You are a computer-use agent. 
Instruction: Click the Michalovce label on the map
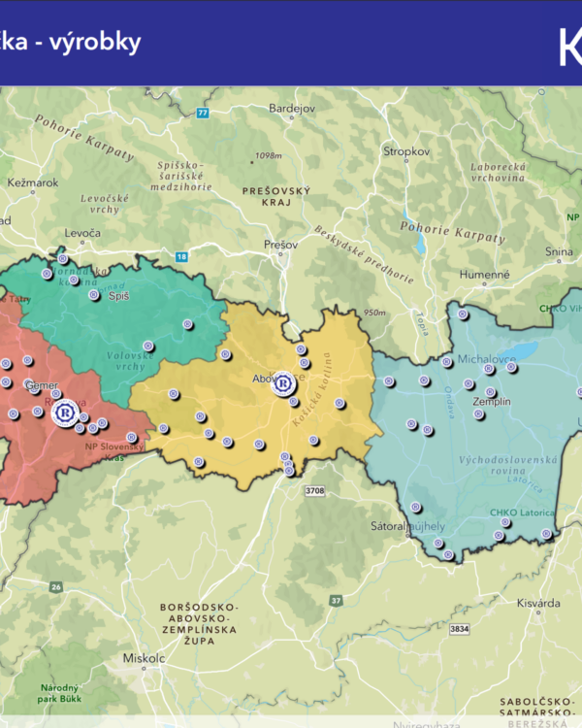[487, 359]
